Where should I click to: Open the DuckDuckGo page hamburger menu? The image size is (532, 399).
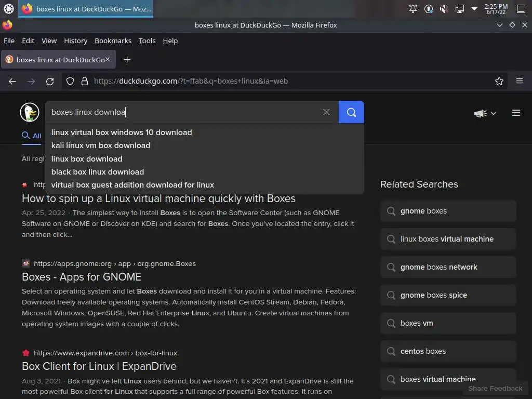point(516,113)
